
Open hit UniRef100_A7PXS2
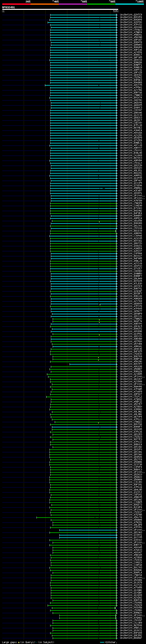click(x=131, y=25)
